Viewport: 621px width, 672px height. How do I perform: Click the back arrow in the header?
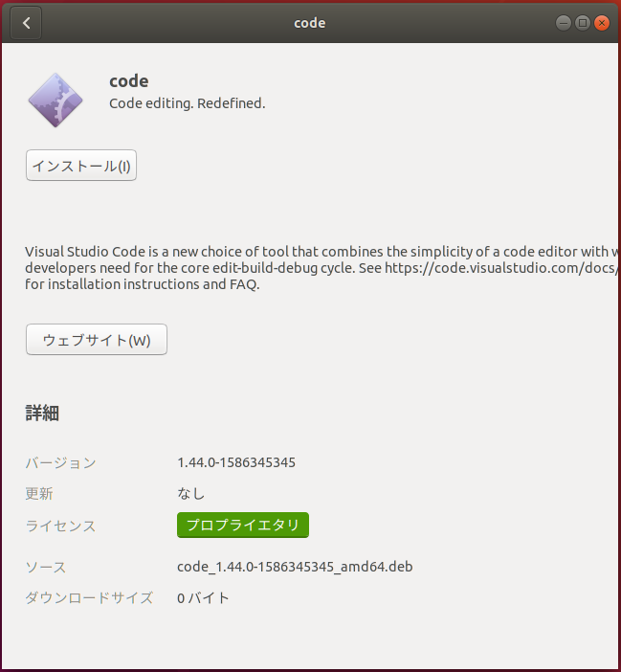[x=26, y=23]
